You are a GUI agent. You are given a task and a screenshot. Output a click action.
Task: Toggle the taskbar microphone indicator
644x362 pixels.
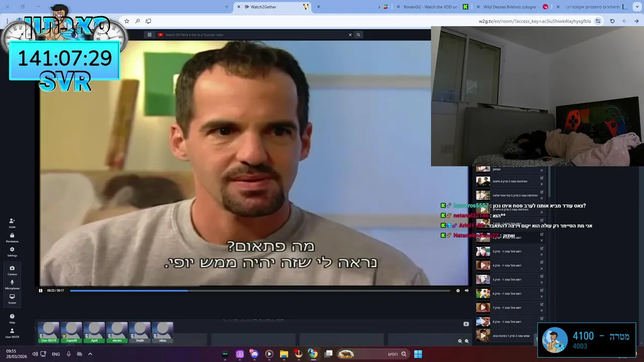tap(68, 354)
